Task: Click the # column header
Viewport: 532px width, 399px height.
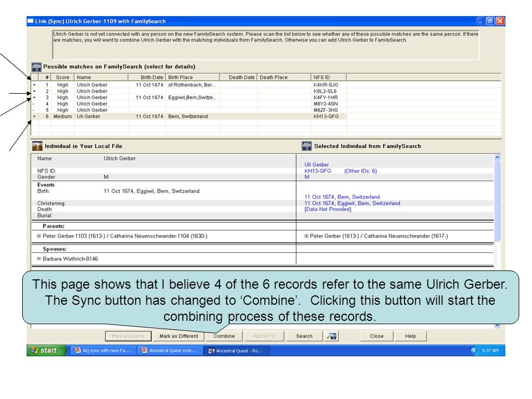Action: 45,78
